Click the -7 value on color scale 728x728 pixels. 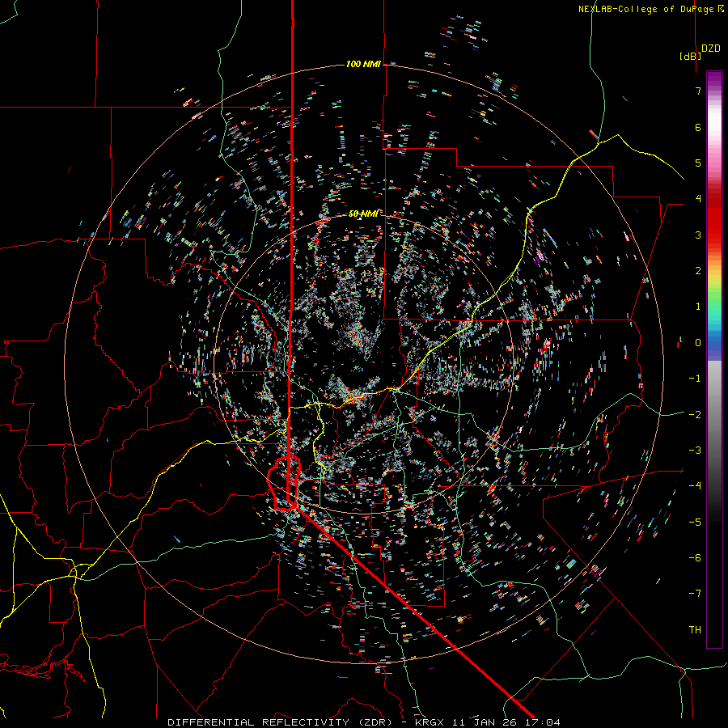click(x=695, y=594)
